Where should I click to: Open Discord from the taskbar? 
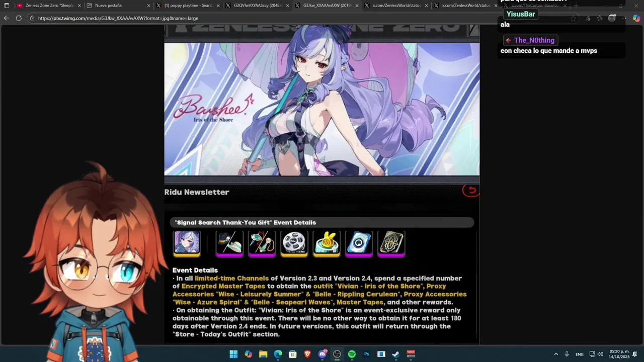point(323,354)
